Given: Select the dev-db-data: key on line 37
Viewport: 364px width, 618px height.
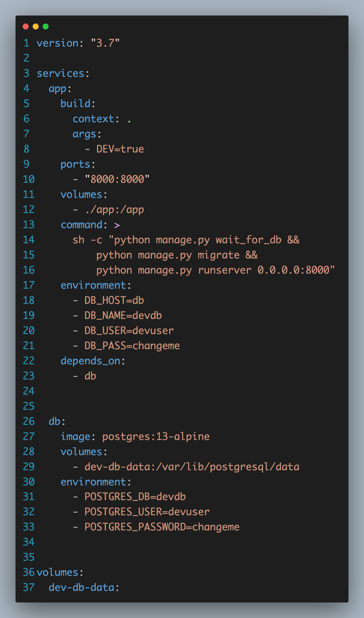Looking at the screenshot, I should click(x=83, y=587).
